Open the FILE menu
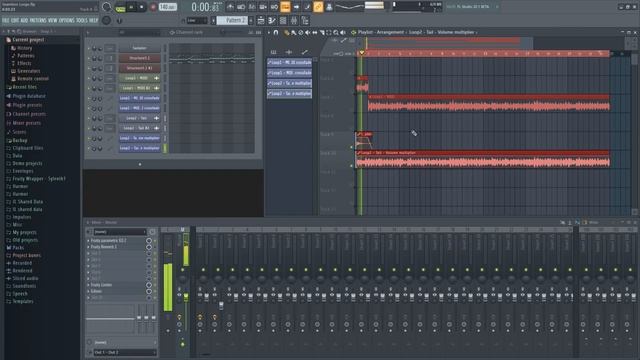This screenshot has height=360, width=640. tap(6, 20)
